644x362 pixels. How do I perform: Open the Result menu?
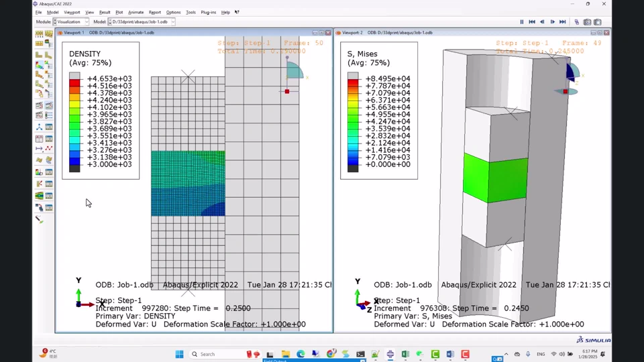[x=105, y=12]
